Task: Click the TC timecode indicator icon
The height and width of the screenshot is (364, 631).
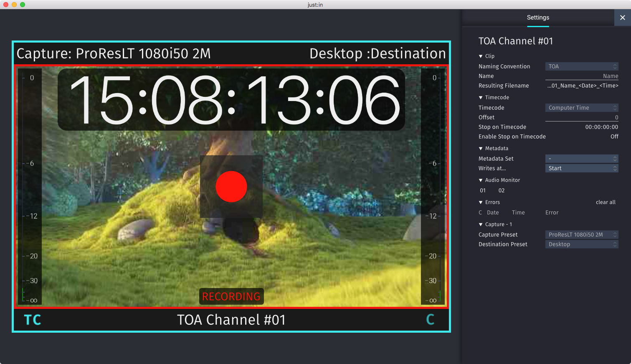Action: point(33,320)
